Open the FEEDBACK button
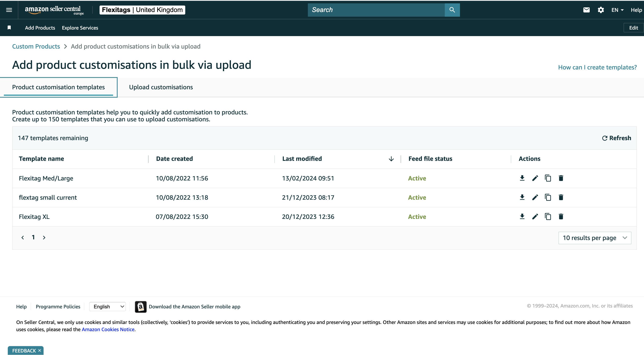Viewport: 644px width, 355px height. pyautogui.click(x=24, y=351)
